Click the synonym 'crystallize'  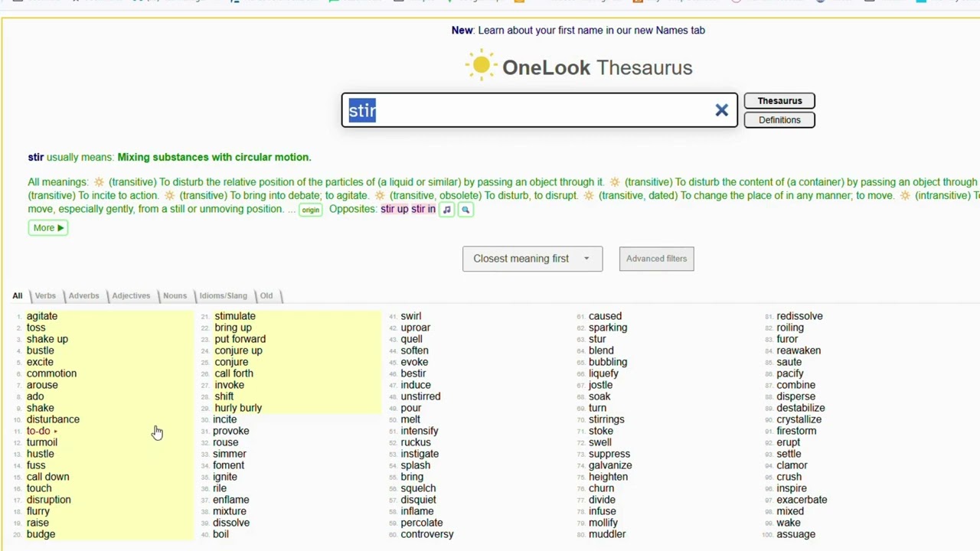tap(799, 419)
